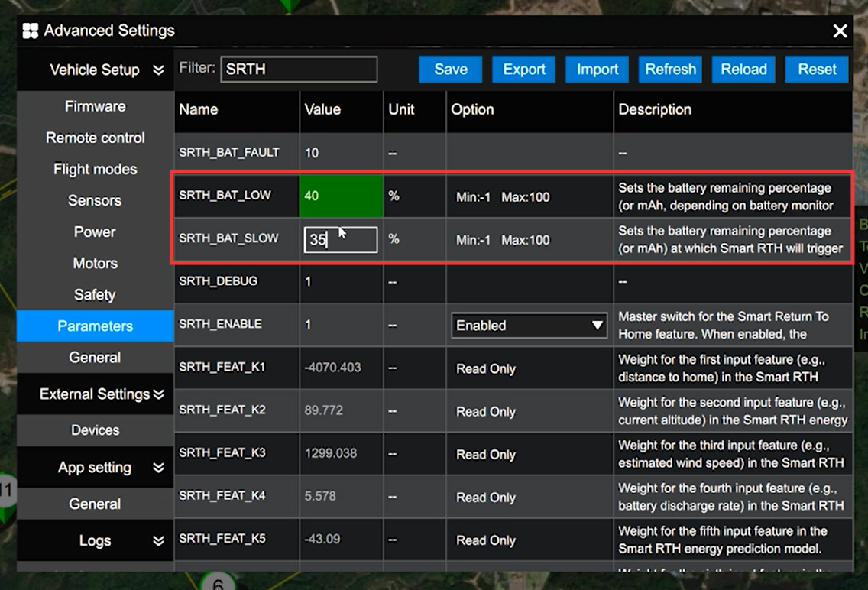This screenshot has height=590, width=868.
Task: Open the Safety settings page
Action: pos(96,295)
